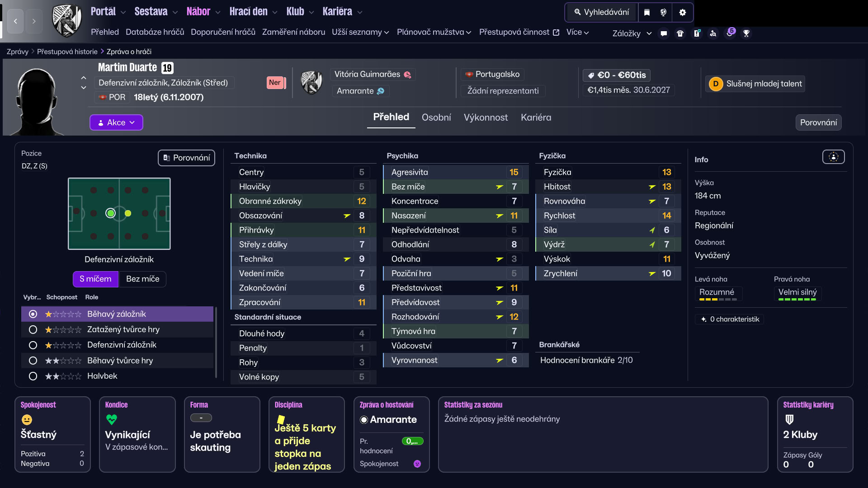Go to Přestupová historie breadcrumb link

point(67,52)
